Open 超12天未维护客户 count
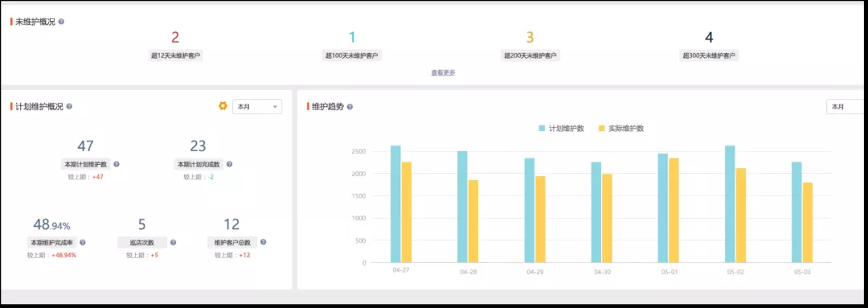Viewport: 868px width, 308px height. point(175,38)
